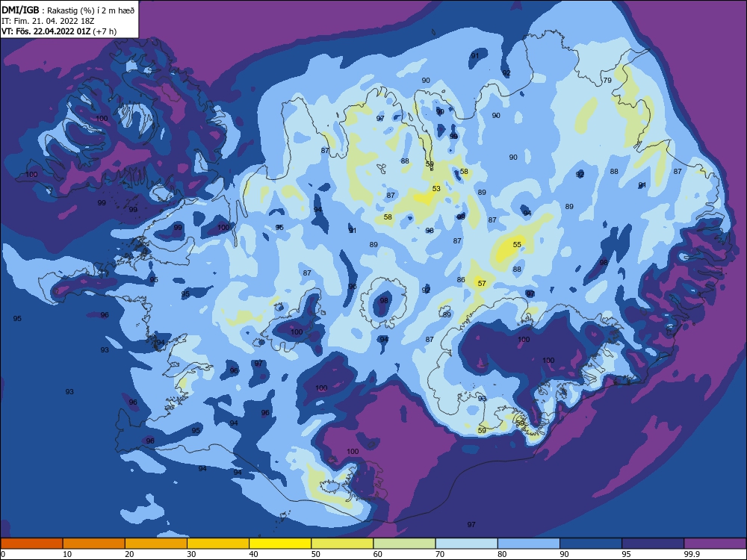Select the purple above-99.9 legend swatch

715,544
